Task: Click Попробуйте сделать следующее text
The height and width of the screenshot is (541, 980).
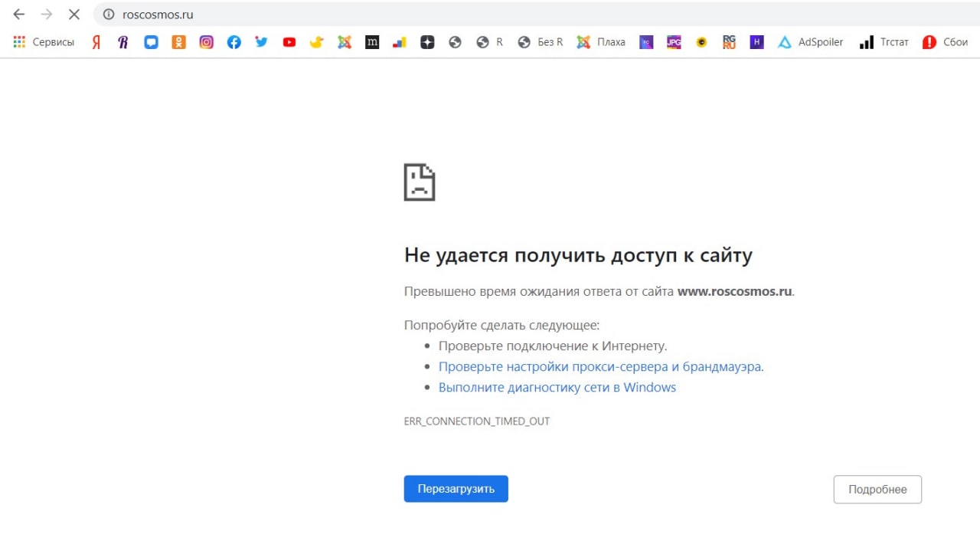Action: 501,325
